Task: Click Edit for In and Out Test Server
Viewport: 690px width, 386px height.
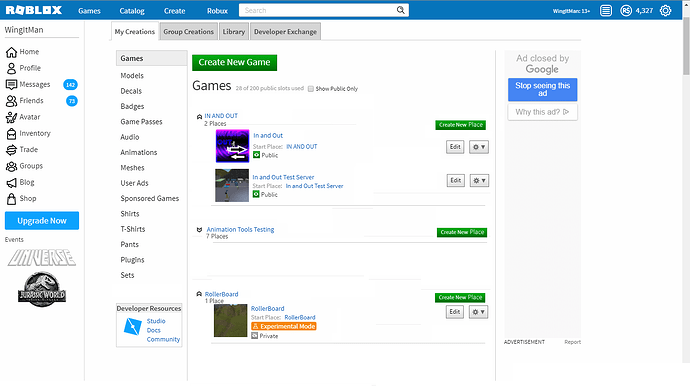Action: click(456, 180)
